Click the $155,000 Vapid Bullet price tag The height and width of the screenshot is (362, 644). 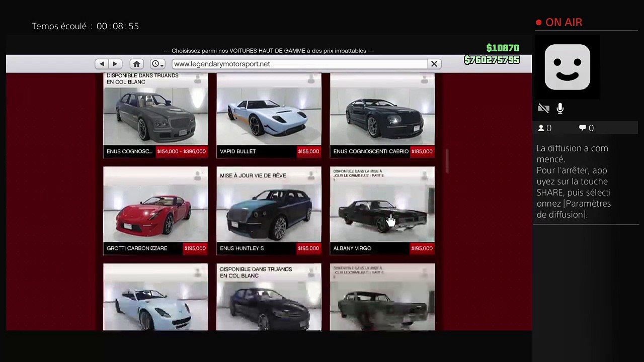pyautogui.click(x=308, y=151)
